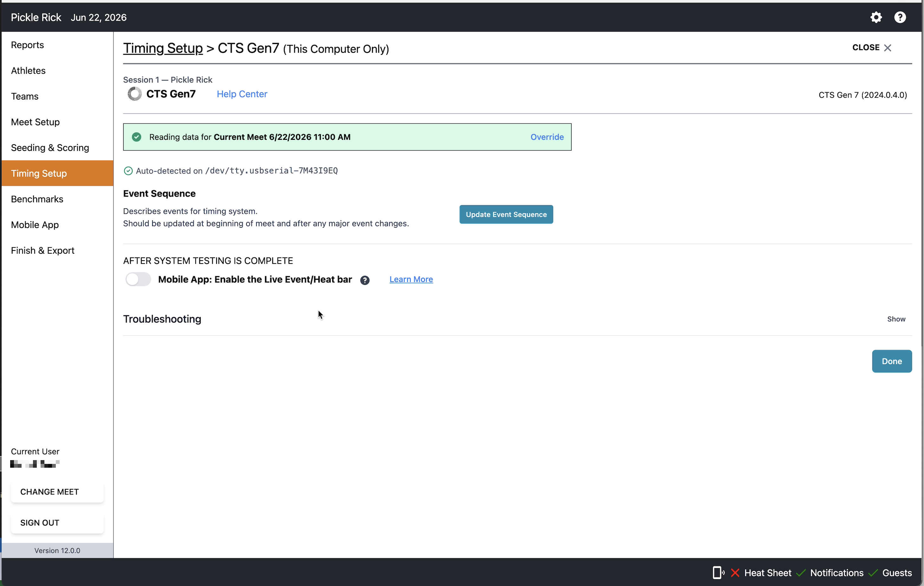
Task: Close the CTS Gen7 panel
Action: click(872, 48)
